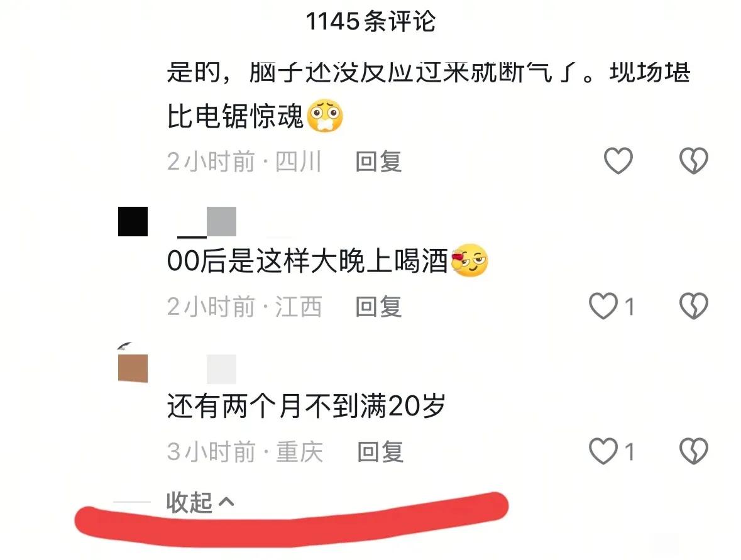Open the brown avatar profile picture
The image size is (741, 560).
pyautogui.click(x=133, y=368)
